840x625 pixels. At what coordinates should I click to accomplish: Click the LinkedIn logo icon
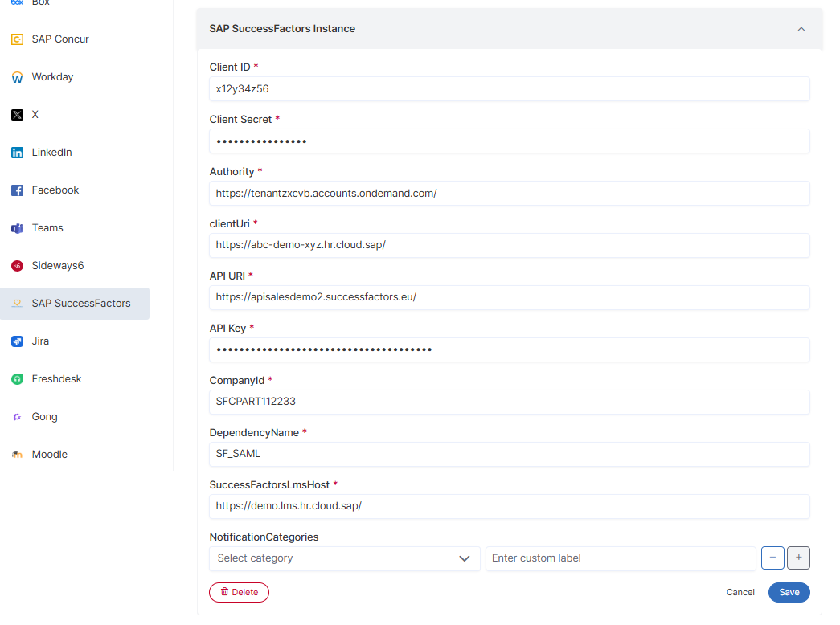point(17,153)
